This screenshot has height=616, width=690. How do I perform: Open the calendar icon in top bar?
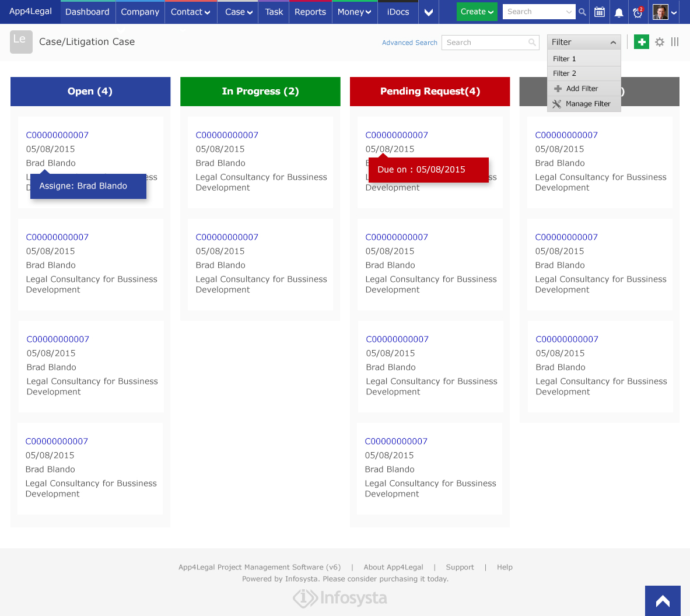(600, 12)
